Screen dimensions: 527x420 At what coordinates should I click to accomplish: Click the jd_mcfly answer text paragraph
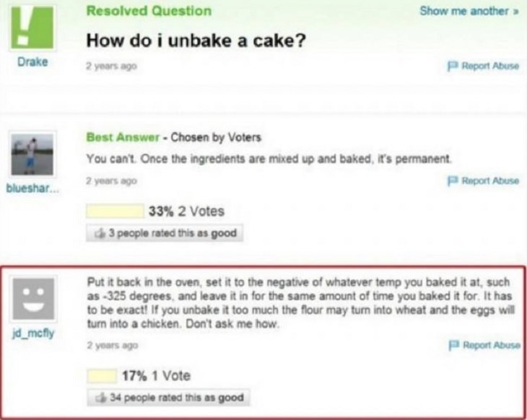[x=300, y=303]
